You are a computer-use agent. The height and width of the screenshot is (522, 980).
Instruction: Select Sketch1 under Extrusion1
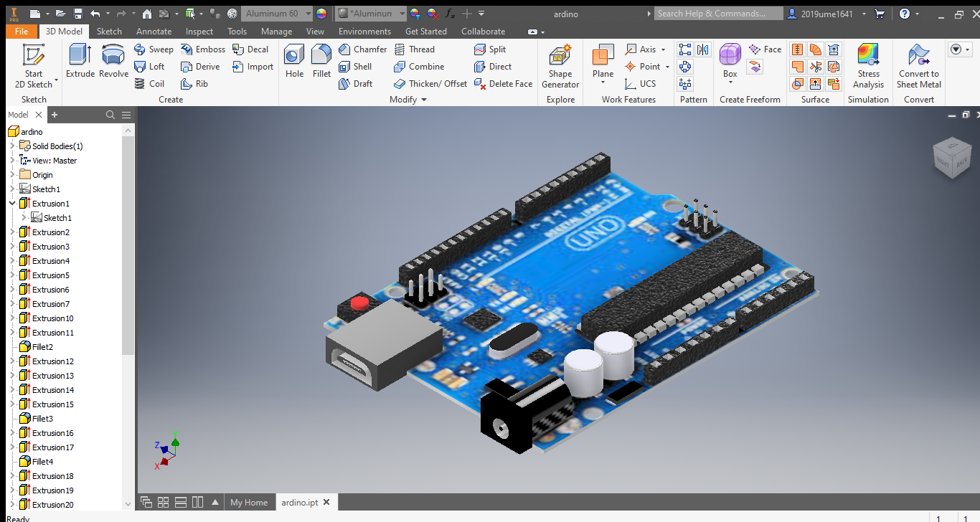(57, 218)
